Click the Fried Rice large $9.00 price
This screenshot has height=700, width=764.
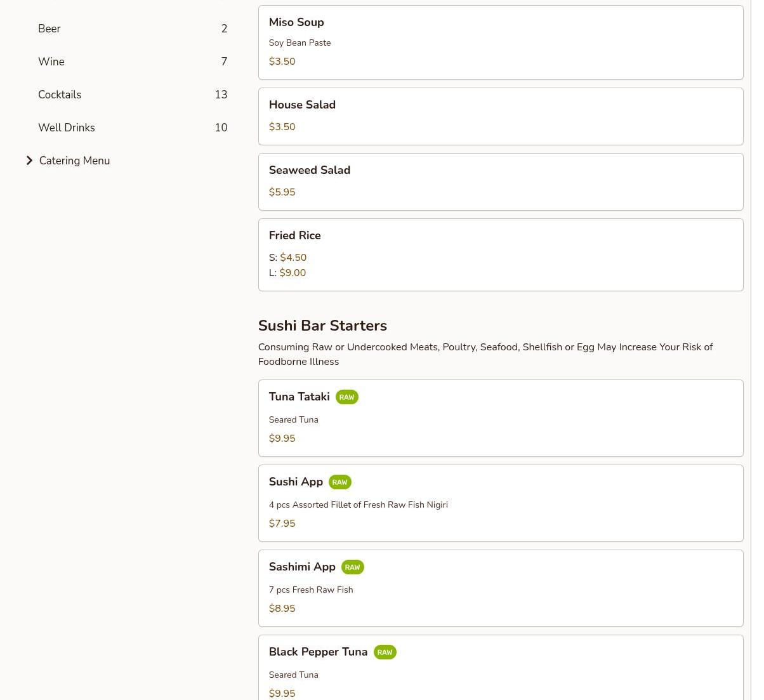pyautogui.click(x=293, y=273)
